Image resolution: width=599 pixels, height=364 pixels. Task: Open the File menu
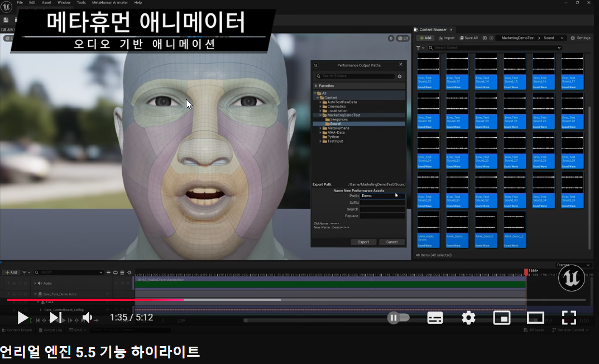click(x=20, y=3)
